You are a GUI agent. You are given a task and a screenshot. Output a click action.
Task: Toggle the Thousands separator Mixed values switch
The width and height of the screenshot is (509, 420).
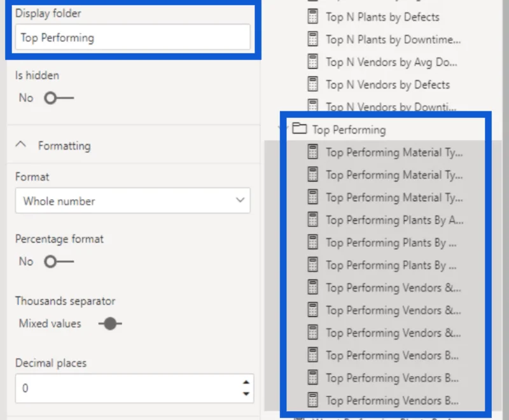tap(110, 324)
